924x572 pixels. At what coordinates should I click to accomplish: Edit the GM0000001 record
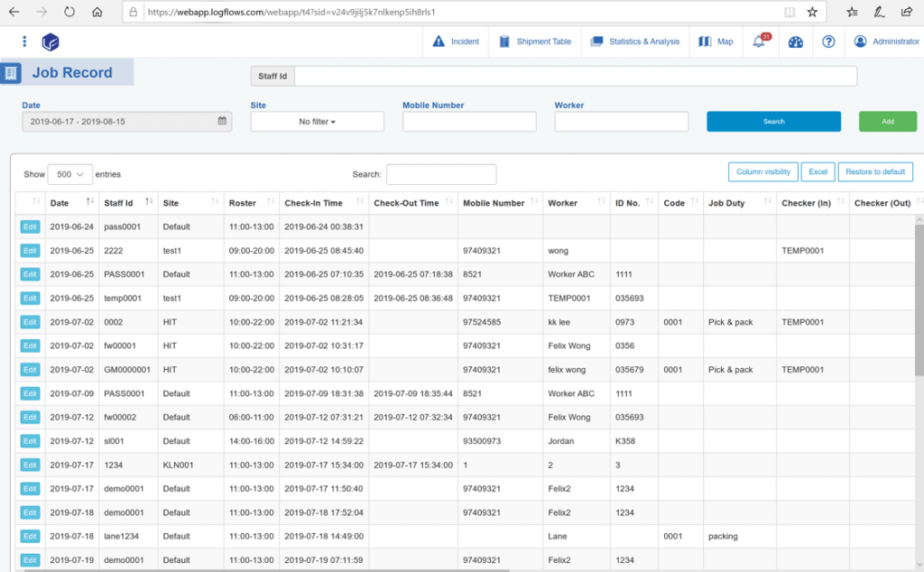[30, 369]
